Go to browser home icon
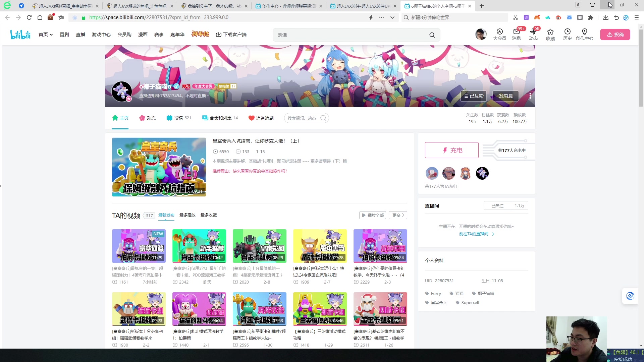 [x=40, y=17]
